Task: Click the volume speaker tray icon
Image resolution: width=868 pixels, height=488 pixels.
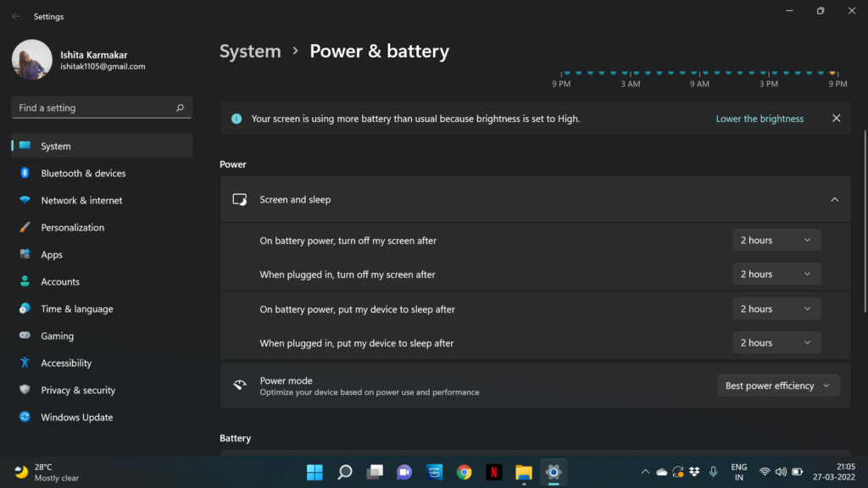Action: pyautogui.click(x=781, y=472)
